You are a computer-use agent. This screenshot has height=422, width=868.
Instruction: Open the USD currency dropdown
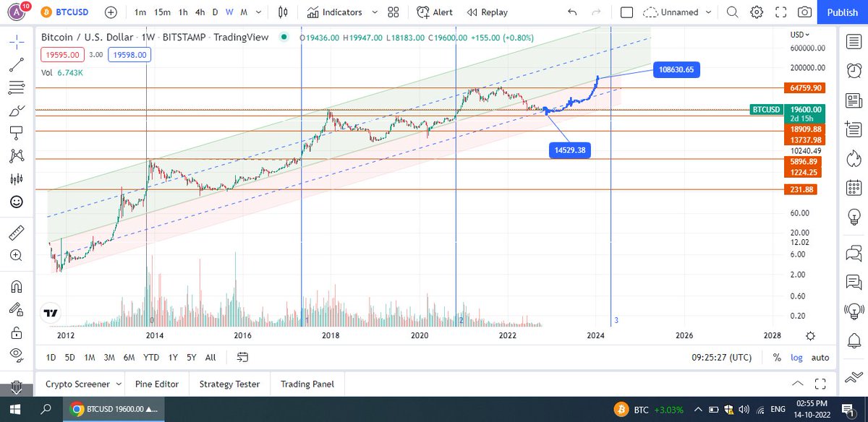click(x=801, y=34)
